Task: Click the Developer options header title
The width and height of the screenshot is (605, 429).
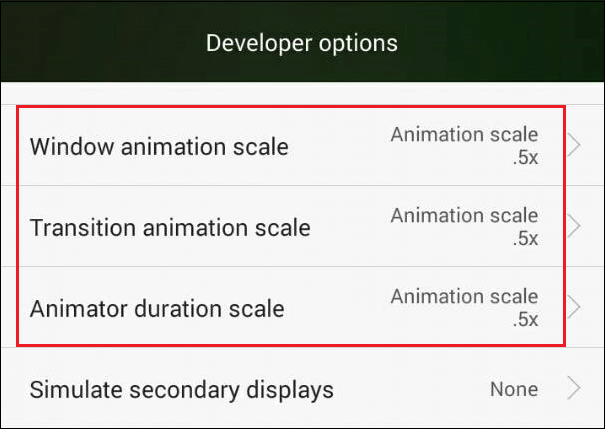Action: 302,44
